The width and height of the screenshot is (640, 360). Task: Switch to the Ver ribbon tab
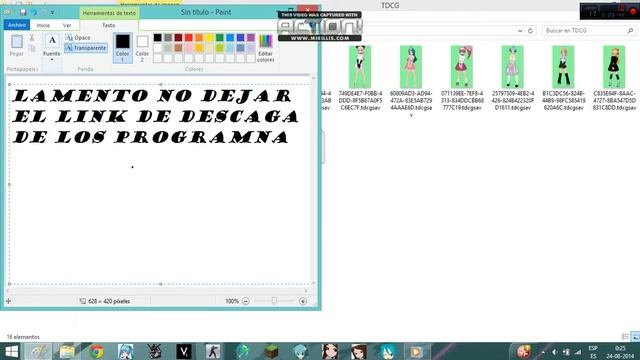67,25
